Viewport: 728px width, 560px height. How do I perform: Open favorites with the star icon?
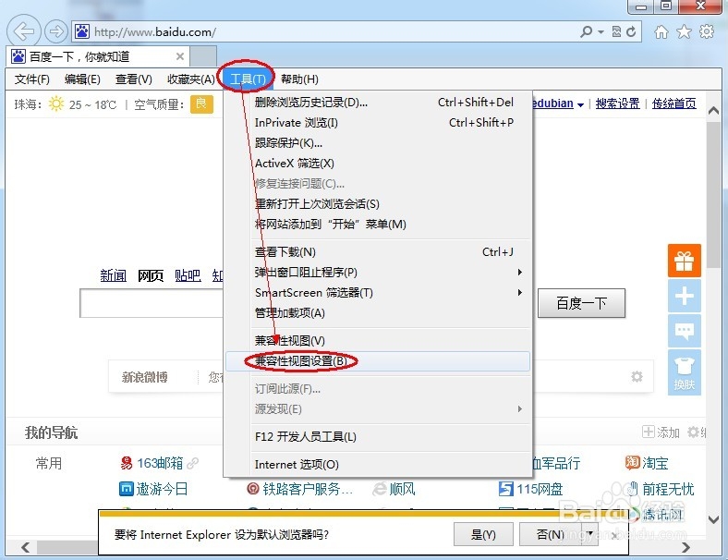(684, 31)
